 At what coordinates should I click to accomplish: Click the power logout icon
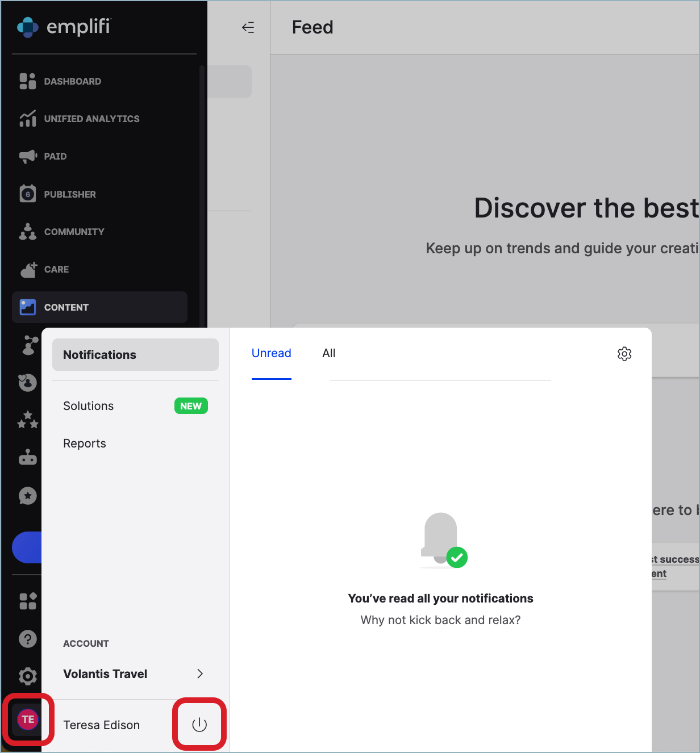click(199, 725)
